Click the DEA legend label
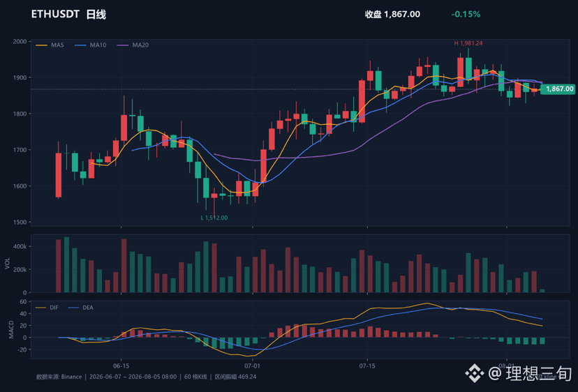 (88, 308)
